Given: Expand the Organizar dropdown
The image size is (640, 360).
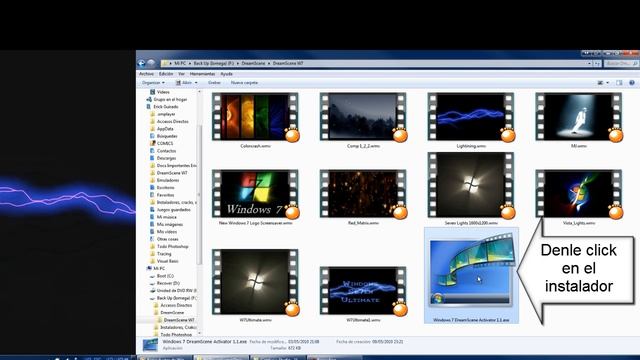Looking at the screenshot, I should click(153, 83).
